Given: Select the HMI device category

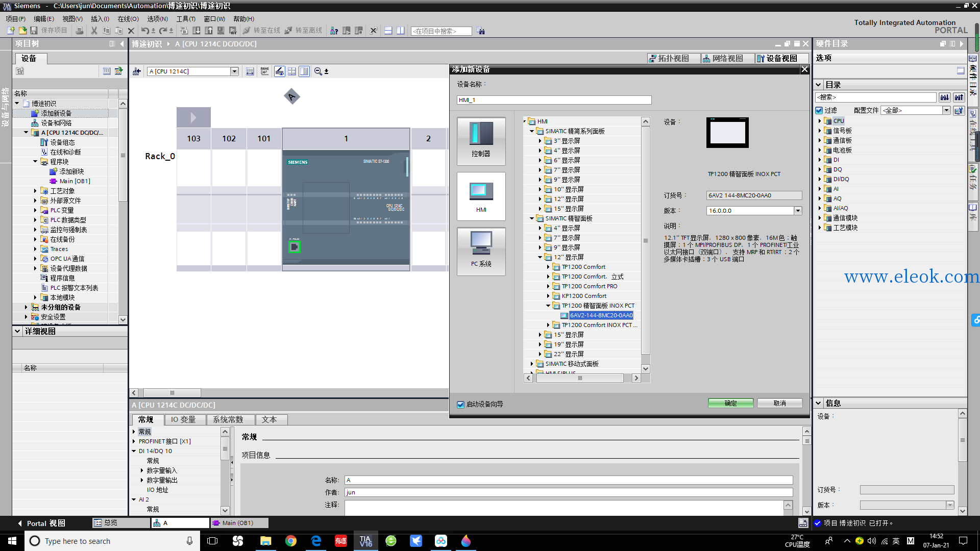Looking at the screenshot, I should [x=481, y=196].
